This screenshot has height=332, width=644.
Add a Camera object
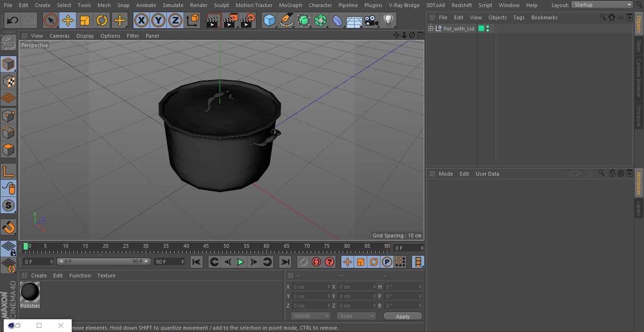point(372,21)
